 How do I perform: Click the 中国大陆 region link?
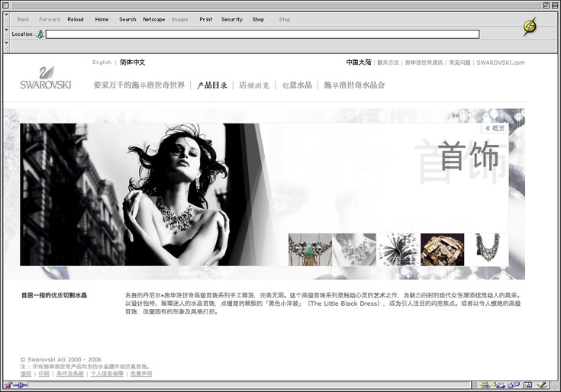(359, 63)
